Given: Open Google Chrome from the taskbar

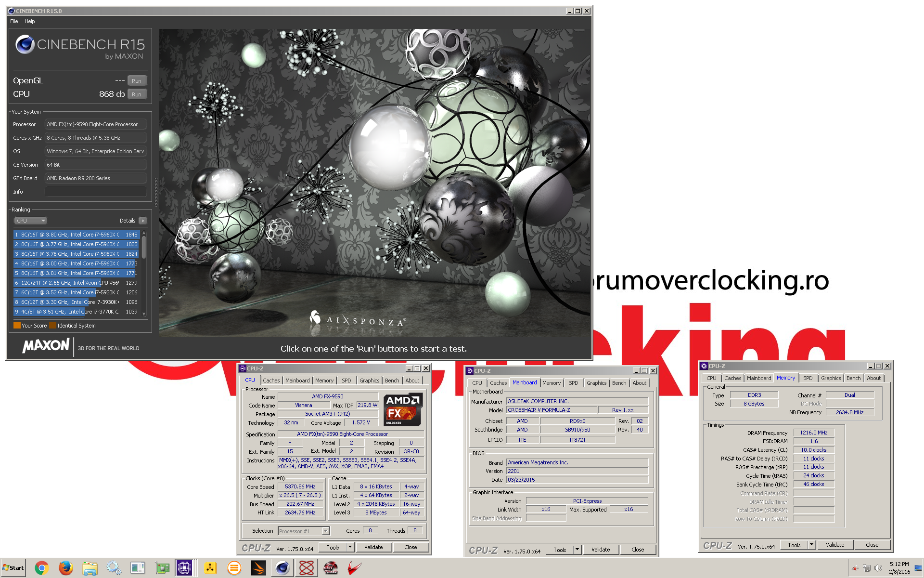Looking at the screenshot, I should click(x=41, y=568).
